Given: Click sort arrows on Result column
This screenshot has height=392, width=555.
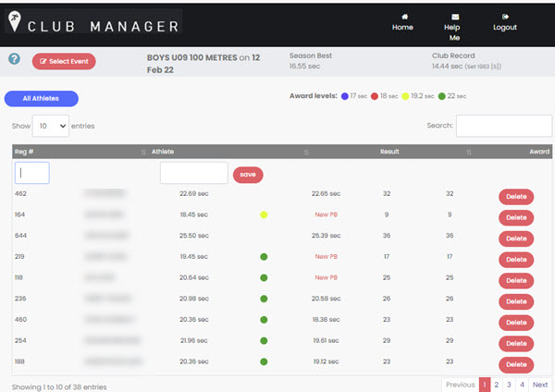Looking at the screenshot, I should (x=469, y=152).
